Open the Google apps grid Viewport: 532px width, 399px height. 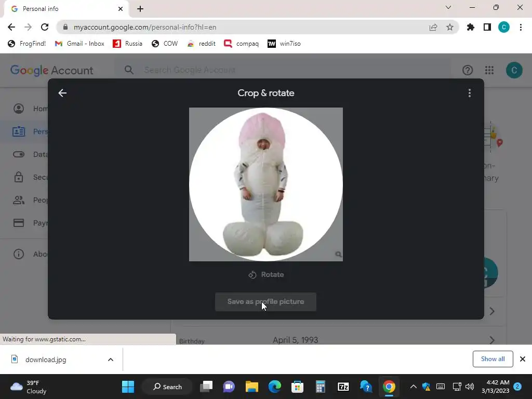tap(489, 70)
